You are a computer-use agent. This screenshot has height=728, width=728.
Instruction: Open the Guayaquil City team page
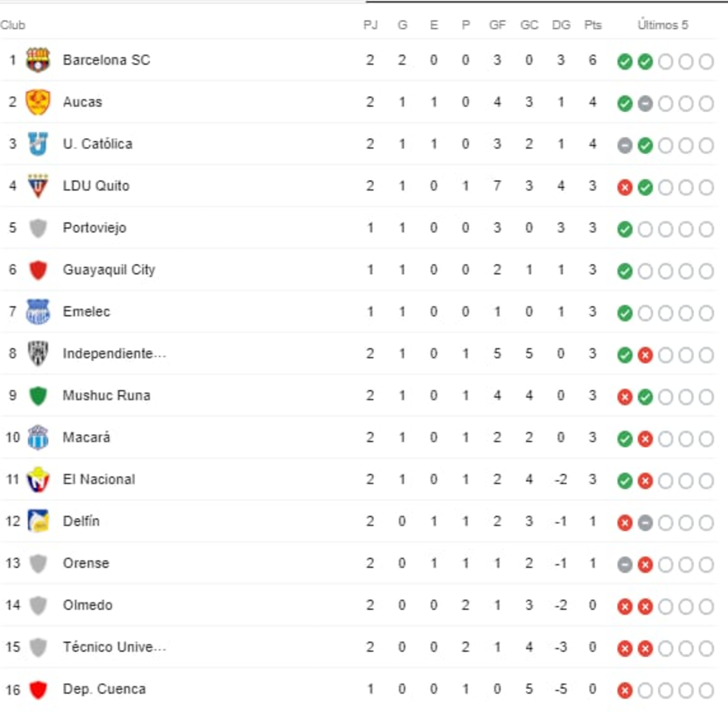[108, 270]
